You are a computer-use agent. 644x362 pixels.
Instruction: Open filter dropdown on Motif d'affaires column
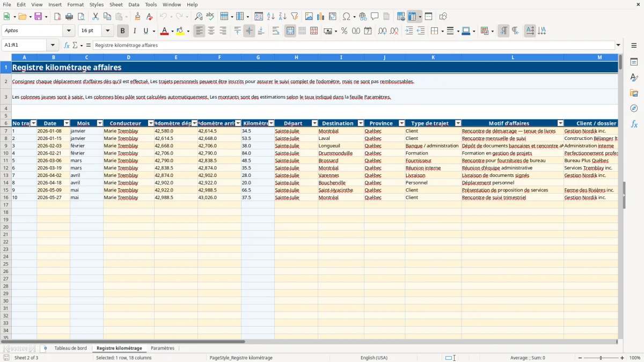(561, 123)
